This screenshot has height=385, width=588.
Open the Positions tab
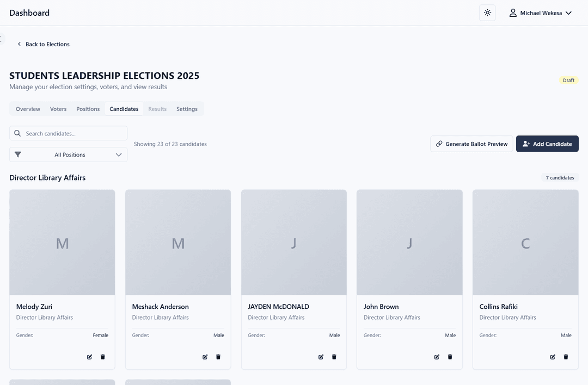pos(88,109)
